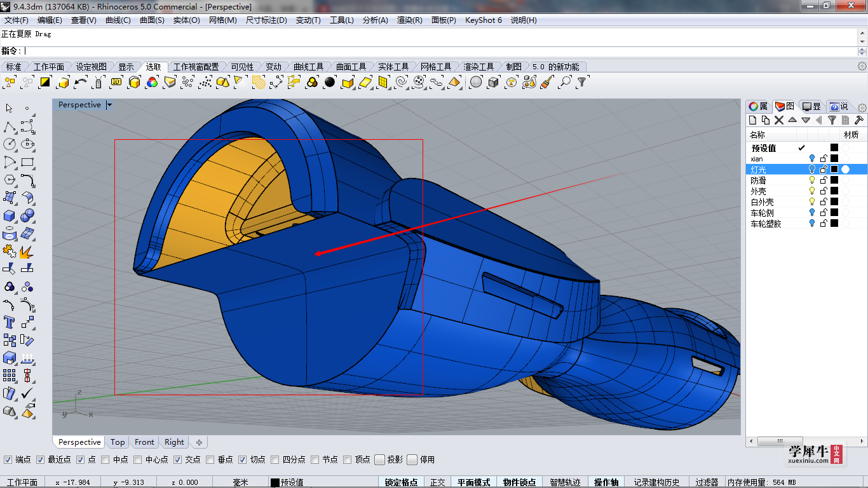Toggle the 切点 osnap checkbox
This screenshot has height=488, width=868.
point(243,459)
